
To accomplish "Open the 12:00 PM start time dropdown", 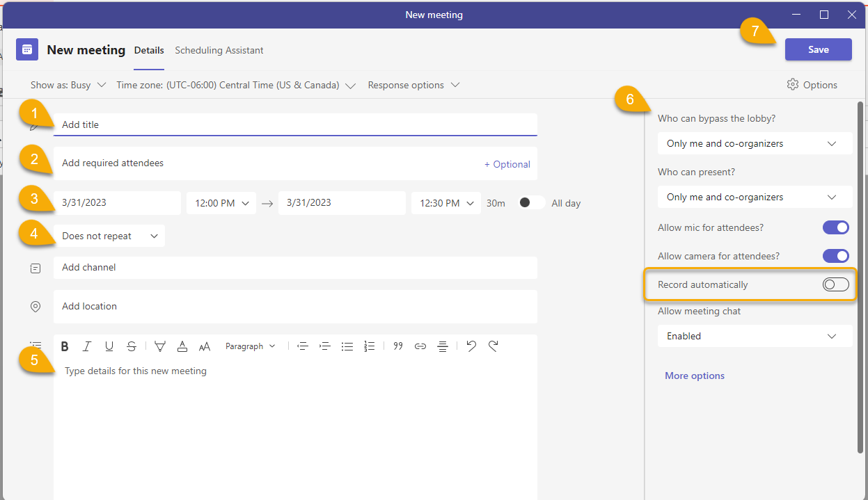I will click(221, 203).
